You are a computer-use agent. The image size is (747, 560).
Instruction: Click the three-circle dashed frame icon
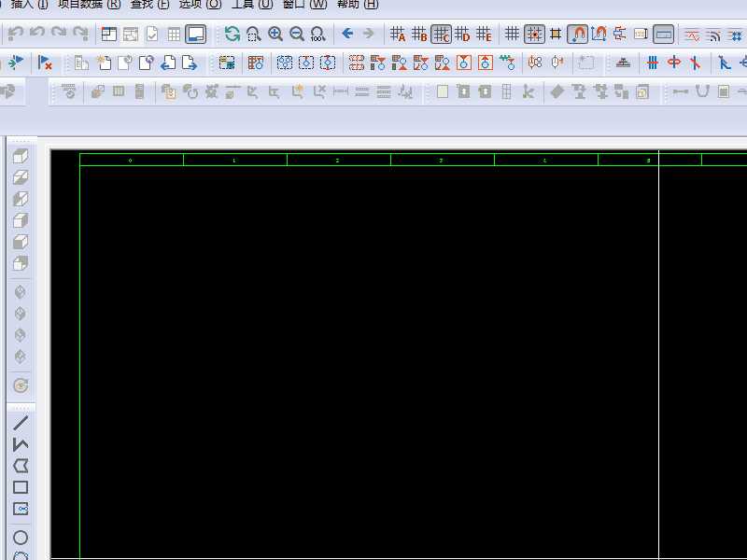pyautogui.click(x=285, y=63)
